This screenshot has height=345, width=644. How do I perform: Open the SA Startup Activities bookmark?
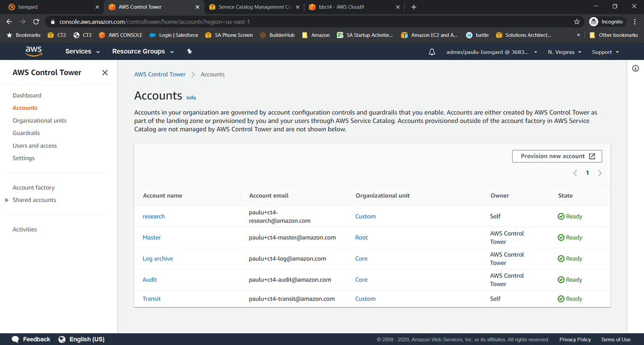365,35
